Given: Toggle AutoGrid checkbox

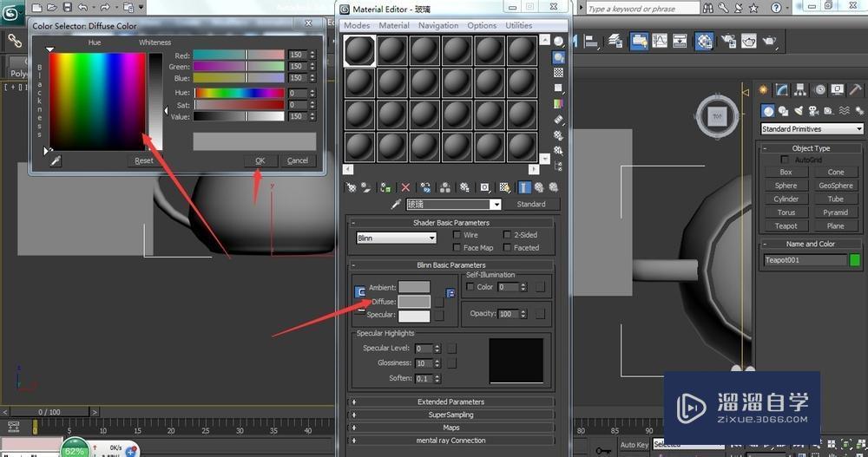Looking at the screenshot, I should click(x=785, y=160).
